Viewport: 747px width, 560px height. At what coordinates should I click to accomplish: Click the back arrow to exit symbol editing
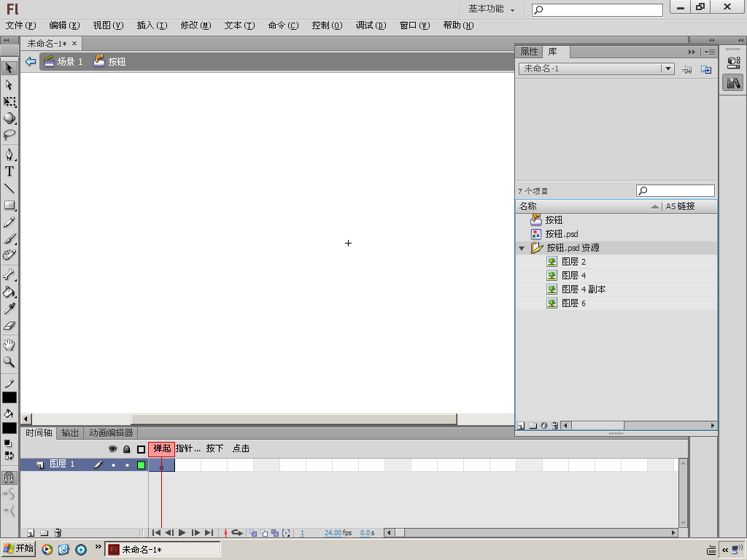click(31, 61)
